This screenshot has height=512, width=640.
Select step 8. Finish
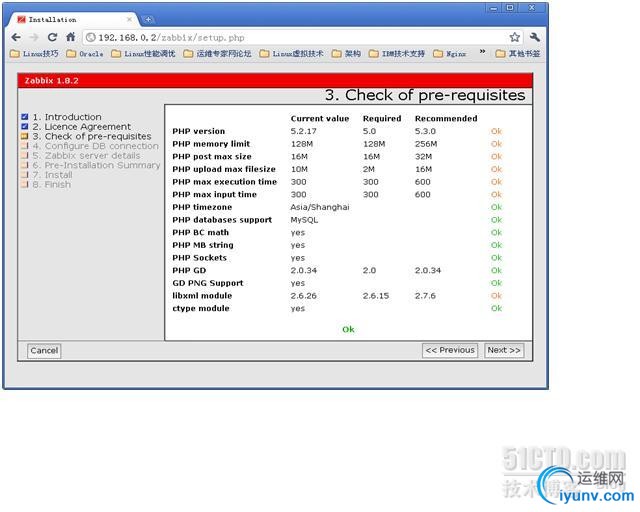[x=51, y=185]
